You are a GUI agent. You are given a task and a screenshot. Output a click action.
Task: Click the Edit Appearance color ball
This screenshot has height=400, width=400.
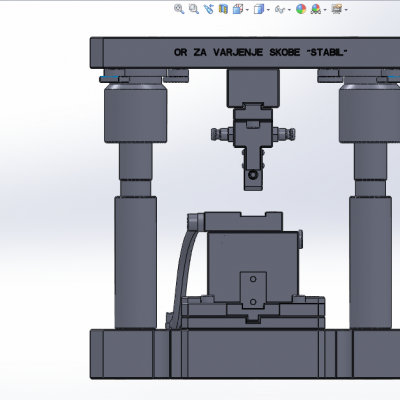[301, 9]
